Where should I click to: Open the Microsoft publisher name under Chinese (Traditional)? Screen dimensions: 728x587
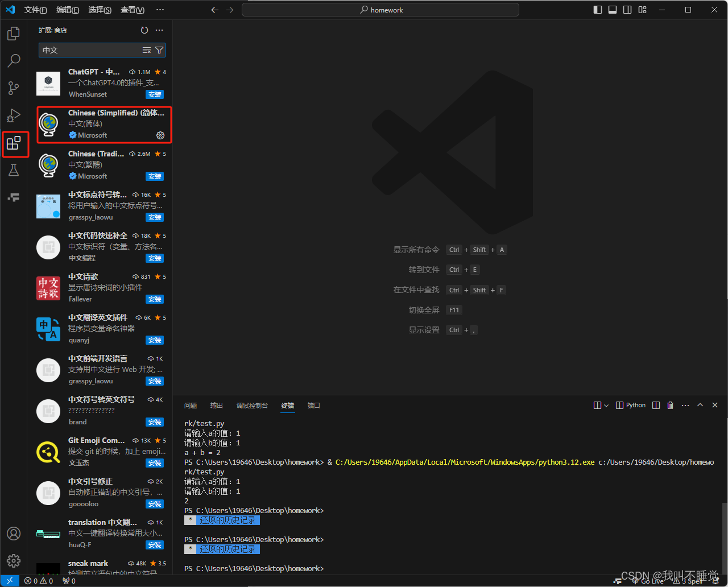click(92, 176)
